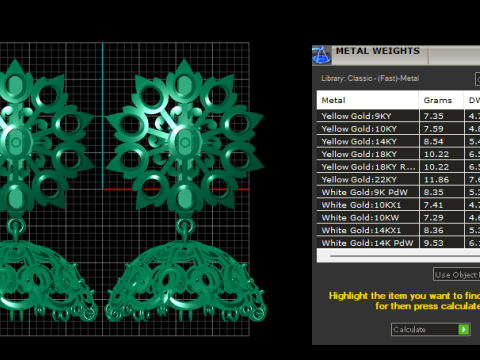
Task: Click the green arrow on Calculate button
Action: [x=464, y=330]
